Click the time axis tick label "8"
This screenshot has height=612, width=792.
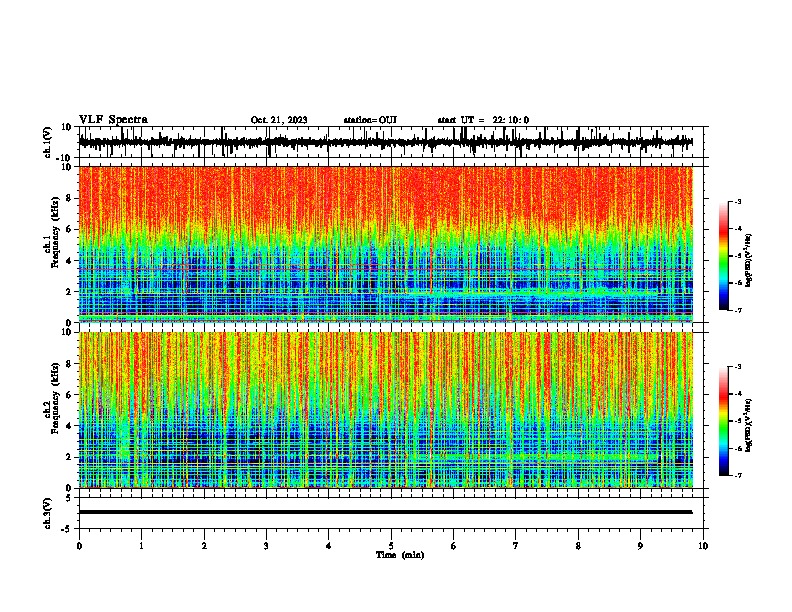[x=578, y=546]
